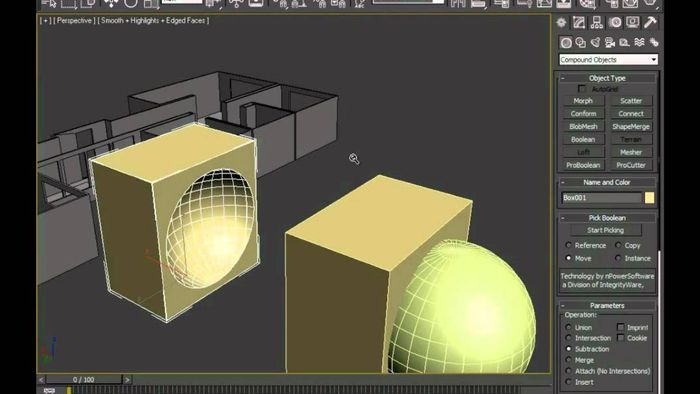Viewport: 700px width, 394px height.
Task: Select the Cameras category icon
Action: (610, 42)
